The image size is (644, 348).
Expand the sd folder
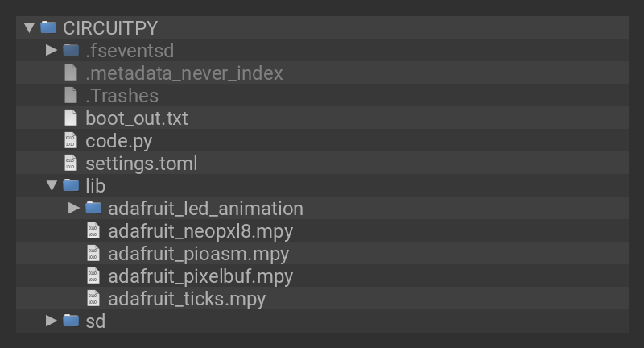tap(52, 321)
